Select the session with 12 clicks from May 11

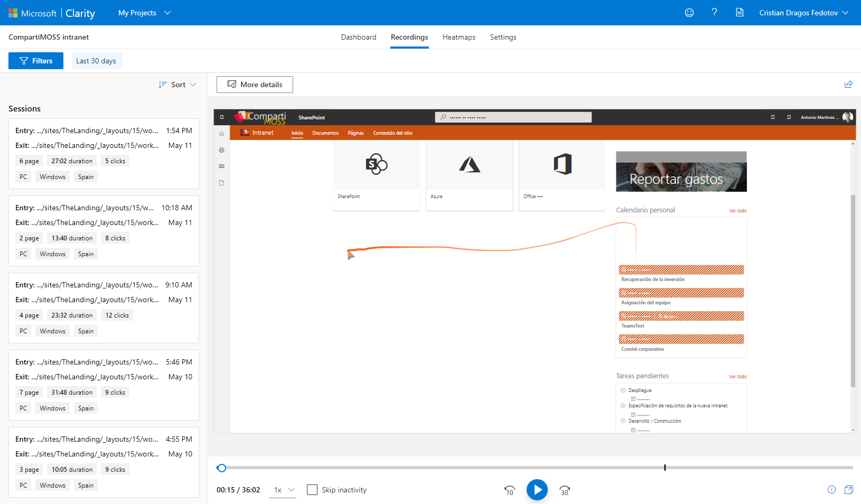click(104, 308)
